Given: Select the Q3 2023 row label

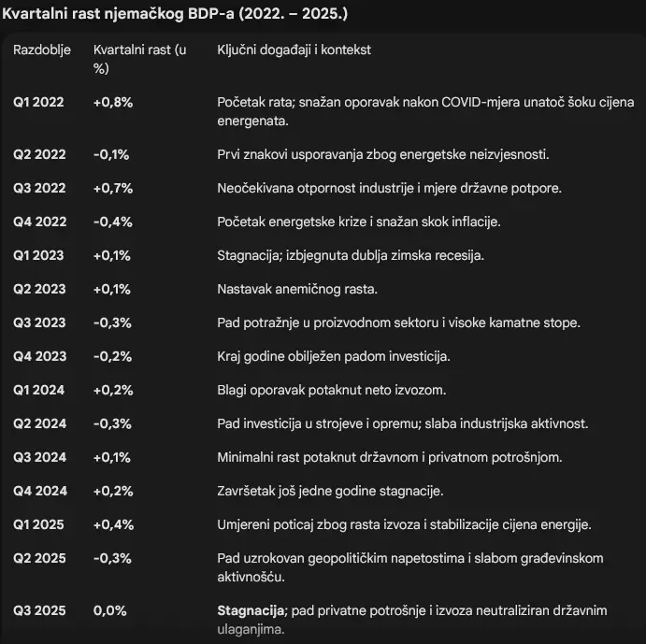Looking at the screenshot, I should click(39, 322).
